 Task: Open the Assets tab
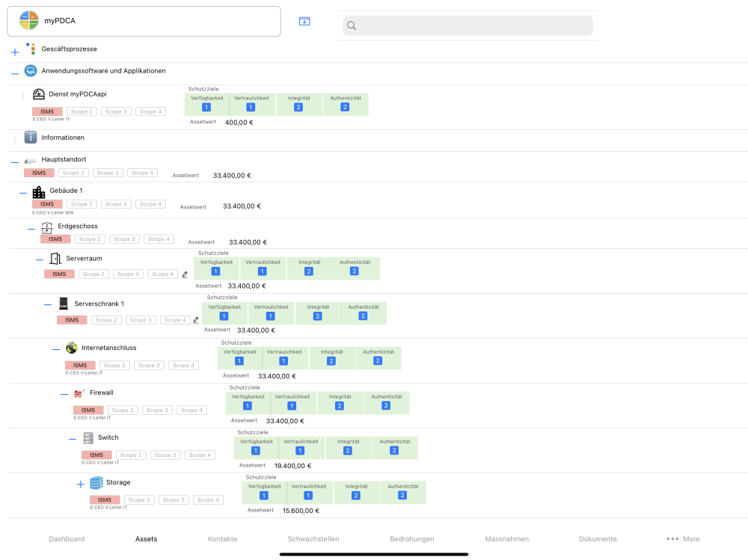pos(146,539)
